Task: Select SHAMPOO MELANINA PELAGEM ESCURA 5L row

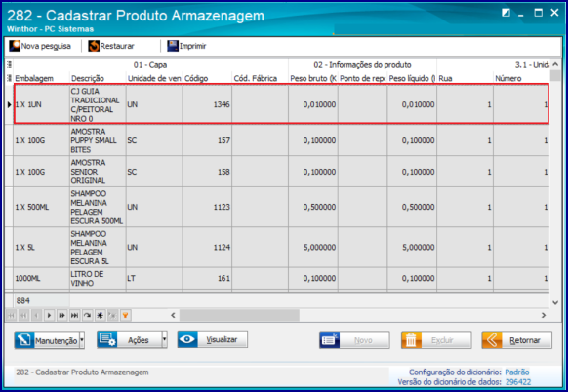Action: (x=281, y=248)
